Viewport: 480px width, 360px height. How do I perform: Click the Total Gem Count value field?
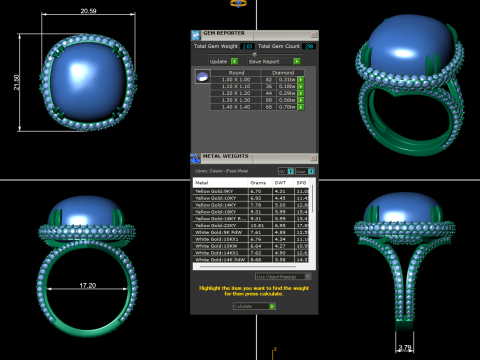[x=309, y=46]
